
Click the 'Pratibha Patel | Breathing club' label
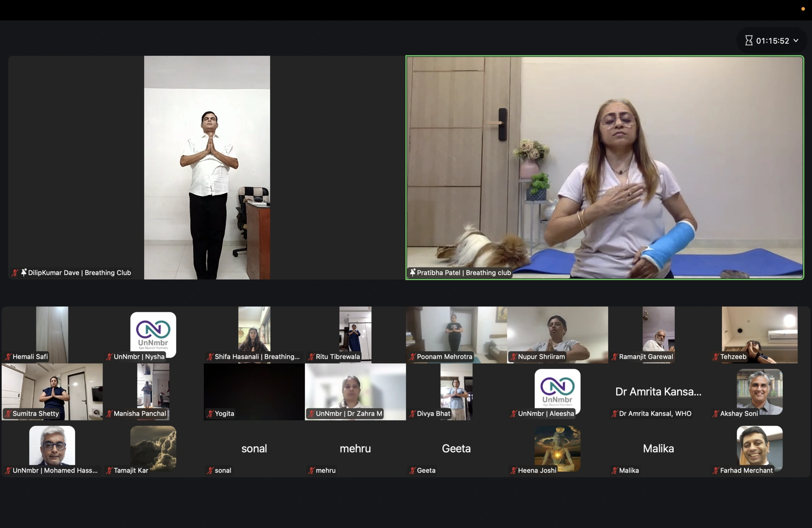(464, 273)
